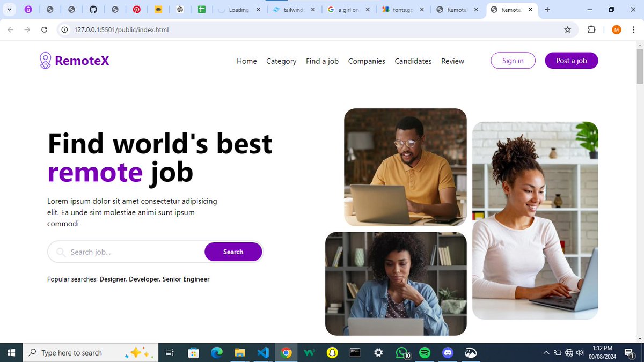
Task: Open the Review nav link
Action: pos(452,61)
